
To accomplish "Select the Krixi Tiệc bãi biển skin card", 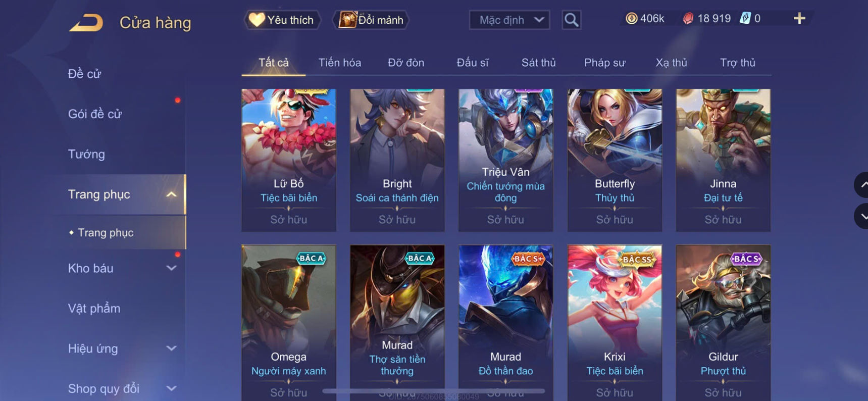I will tap(615, 323).
